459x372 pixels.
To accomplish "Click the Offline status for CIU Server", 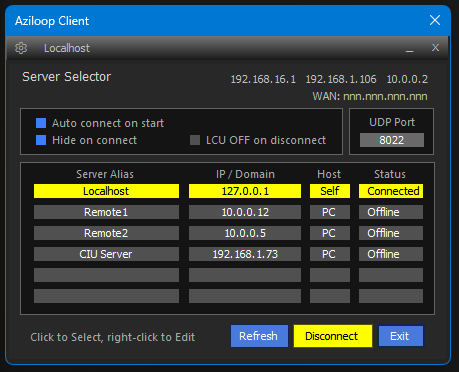I will 391,254.
